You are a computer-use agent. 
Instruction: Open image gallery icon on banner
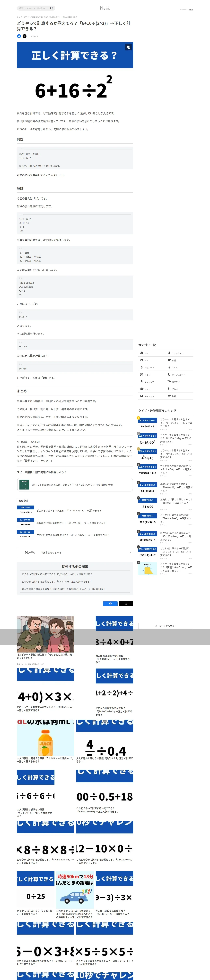click(128, 47)
